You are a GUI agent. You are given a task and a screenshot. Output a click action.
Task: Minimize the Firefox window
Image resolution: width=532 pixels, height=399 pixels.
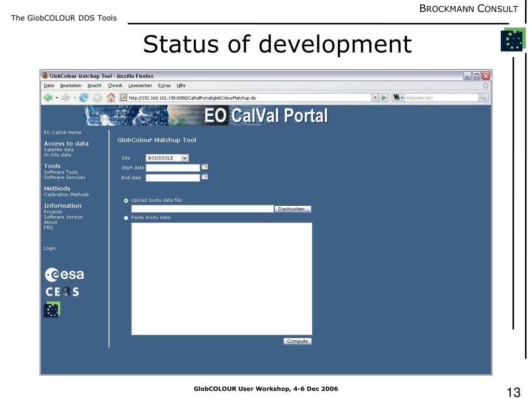(467, 76)
